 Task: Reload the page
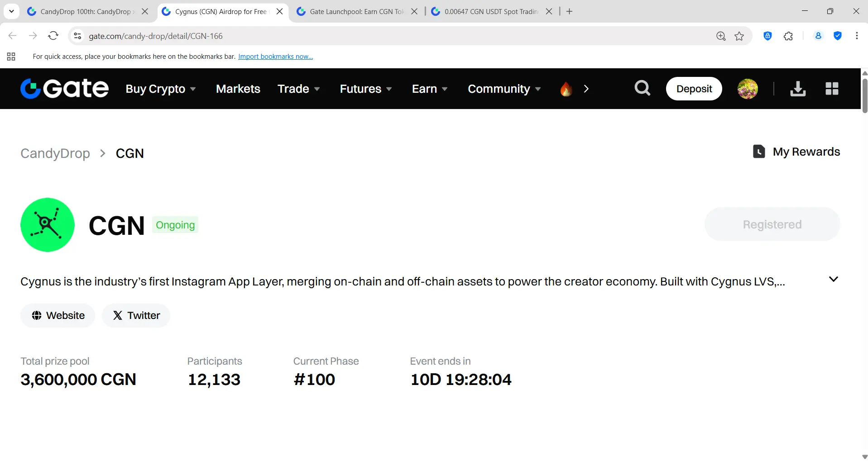pos(53,36)
